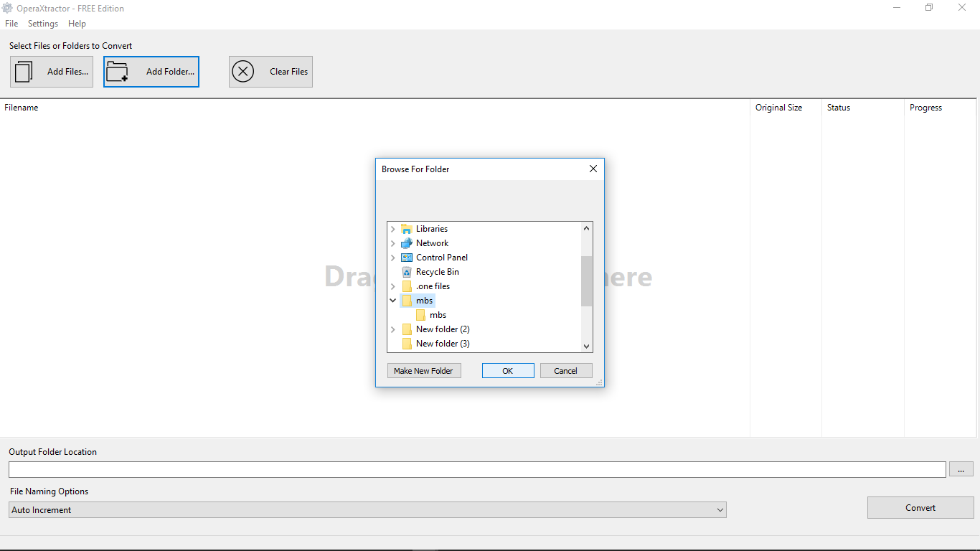Click the Output Folder Location text field
The height and width of the screenshot is (551, 980).
pyautogui.click(x=477, y=469)
